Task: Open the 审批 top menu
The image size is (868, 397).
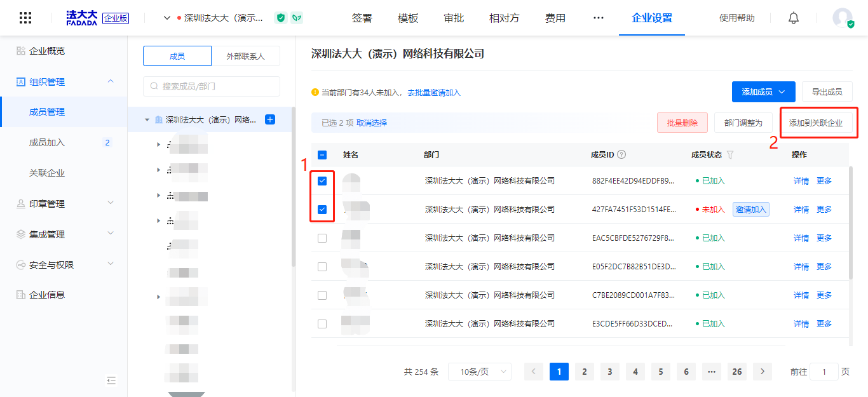Action: (454, 18)
